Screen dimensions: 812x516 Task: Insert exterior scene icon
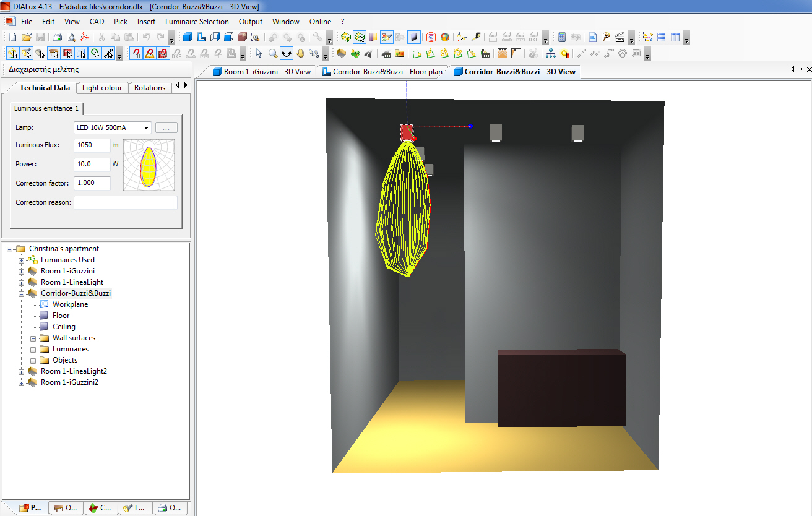coord(354,53)
